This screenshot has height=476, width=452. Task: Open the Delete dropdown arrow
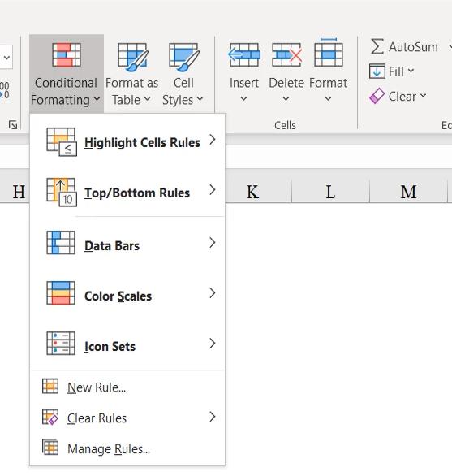[x=286, y=98]
